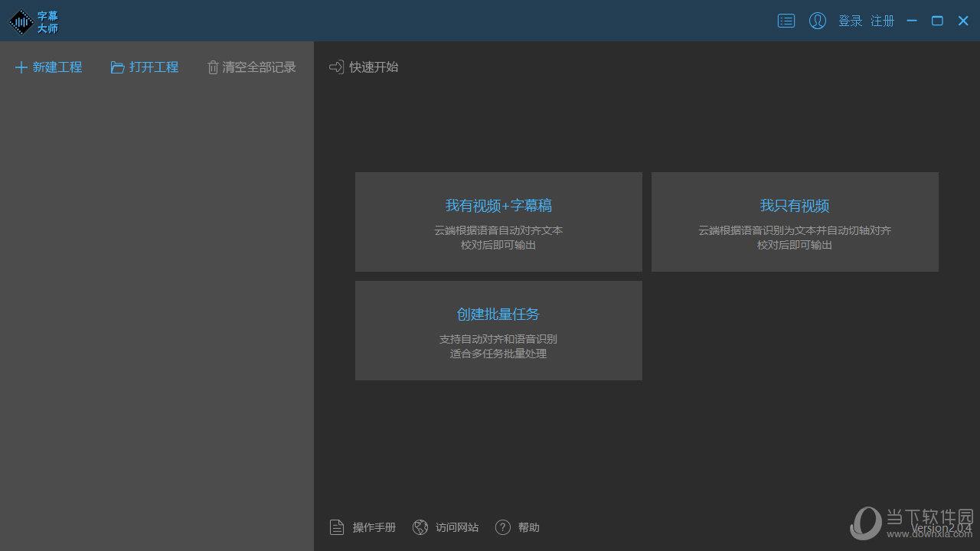Click the 我有视频+字幕稿 card
Viewport: 980px width, 551px height.
(x=498, y=222)
